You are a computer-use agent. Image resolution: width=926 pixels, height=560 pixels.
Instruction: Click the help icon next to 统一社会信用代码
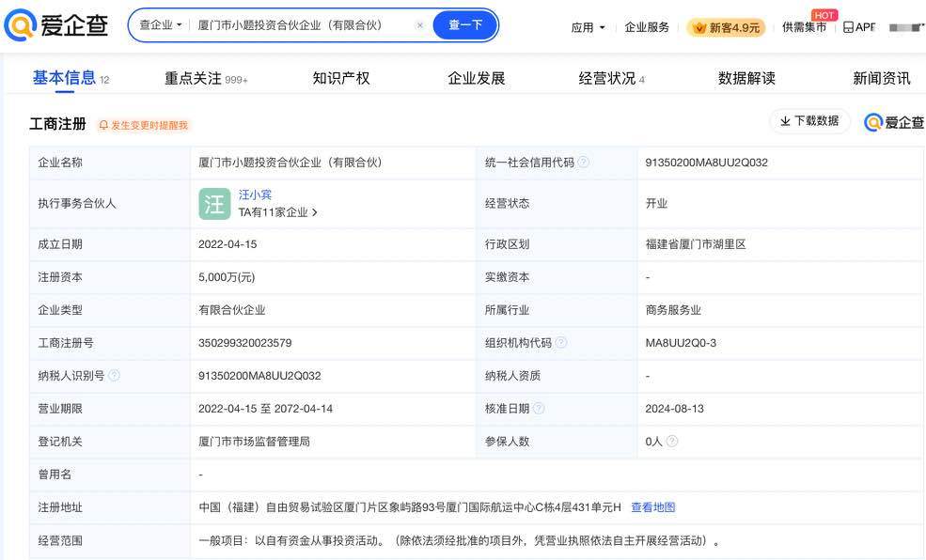coord(583,162)
